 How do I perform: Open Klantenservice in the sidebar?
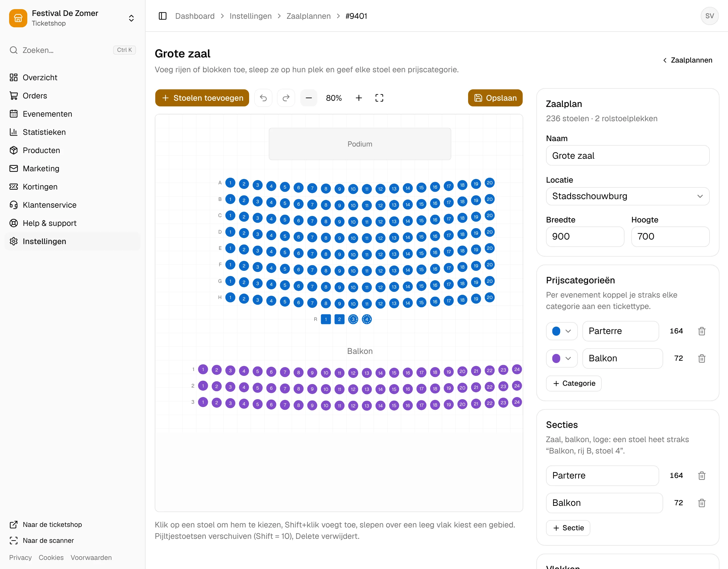(72, 205)
